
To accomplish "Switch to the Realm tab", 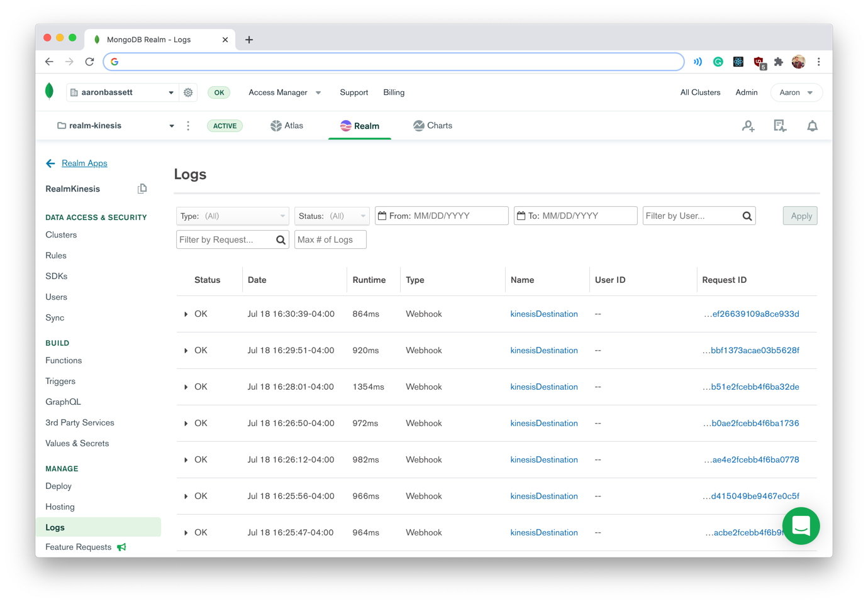I will tap(360, 126).
